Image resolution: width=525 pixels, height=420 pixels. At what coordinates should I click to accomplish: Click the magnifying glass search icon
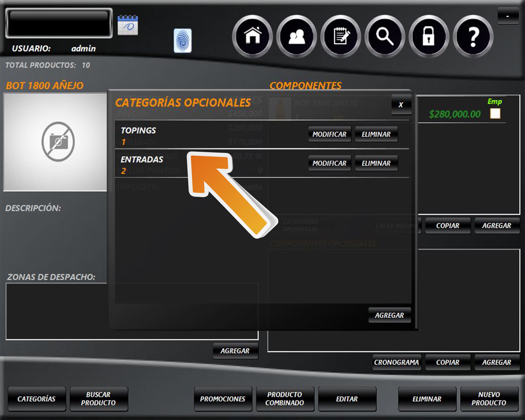coord(385,36)
